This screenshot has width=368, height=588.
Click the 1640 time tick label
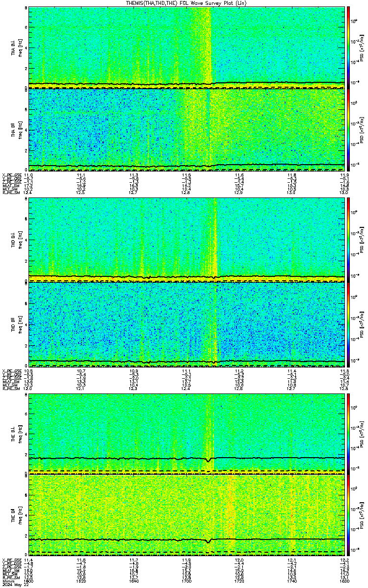pos(134,581)
